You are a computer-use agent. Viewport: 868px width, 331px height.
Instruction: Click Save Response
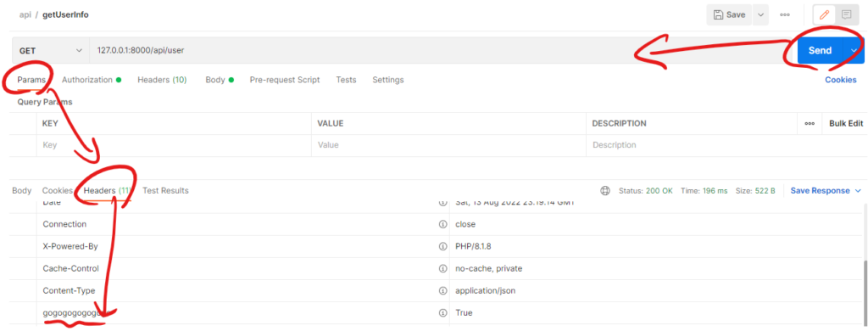point(820,191)
